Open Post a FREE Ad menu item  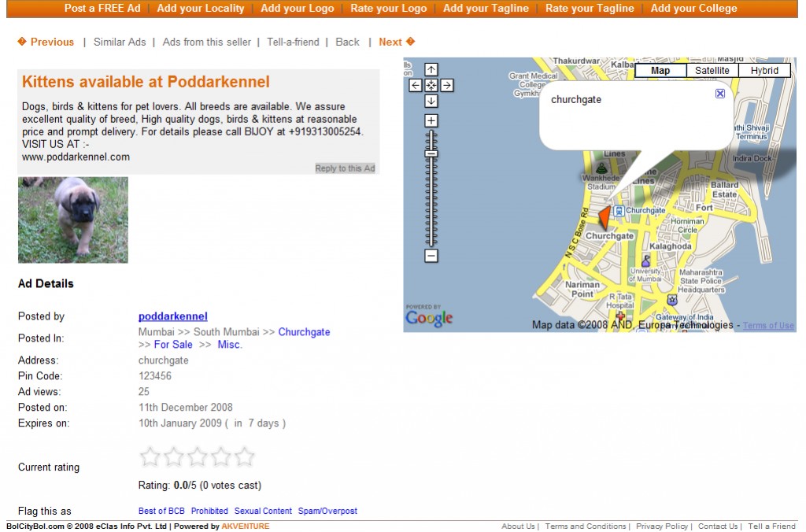pyautogui.click(x=102, y=9)
